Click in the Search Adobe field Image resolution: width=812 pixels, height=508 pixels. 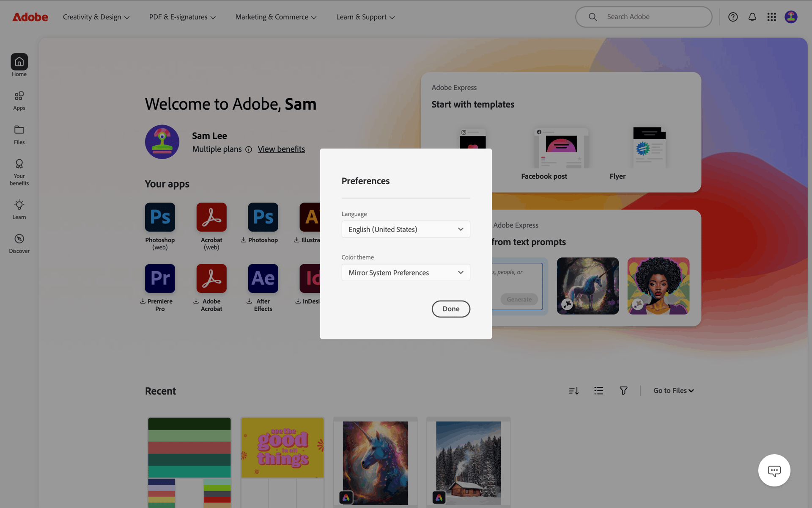tap(644, 17)
